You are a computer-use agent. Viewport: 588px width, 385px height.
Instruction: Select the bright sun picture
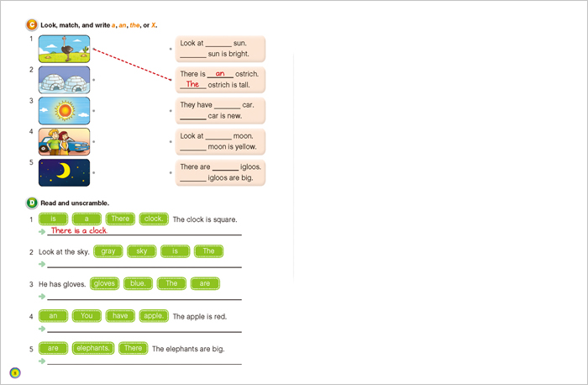[x=64, y=111]
